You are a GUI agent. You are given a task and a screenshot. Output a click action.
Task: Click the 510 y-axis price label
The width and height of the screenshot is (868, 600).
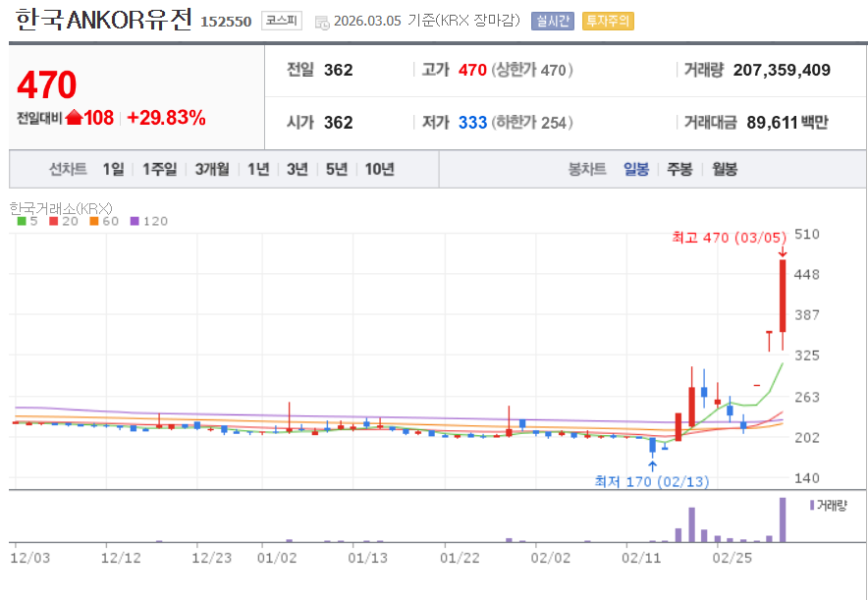point(806,234)
